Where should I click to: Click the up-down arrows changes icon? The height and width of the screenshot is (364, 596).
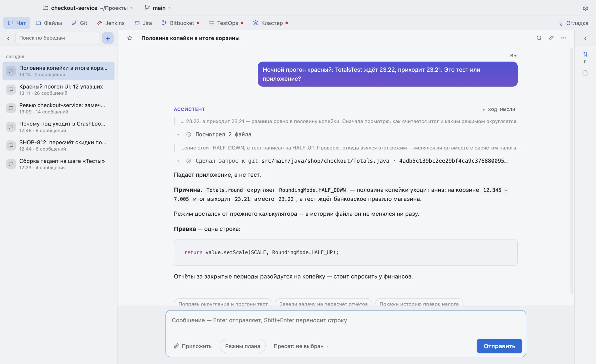(585, 54)
